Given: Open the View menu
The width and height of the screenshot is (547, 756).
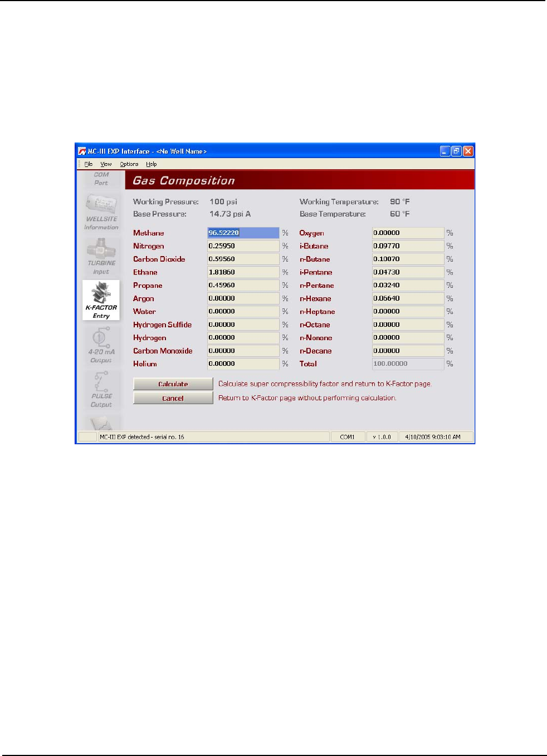Looking at the screenshot, I should 106,164.
